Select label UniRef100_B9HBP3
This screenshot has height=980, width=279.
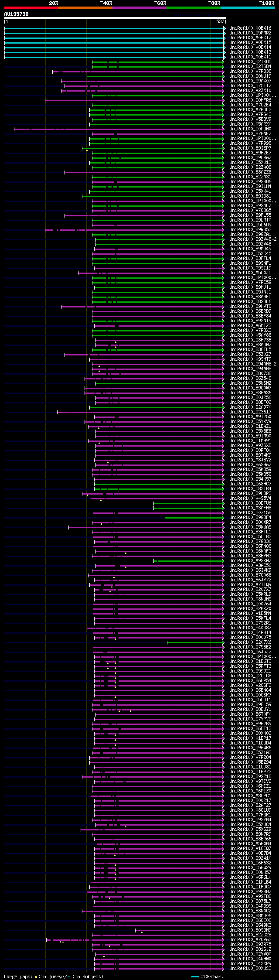click(250, 494)
